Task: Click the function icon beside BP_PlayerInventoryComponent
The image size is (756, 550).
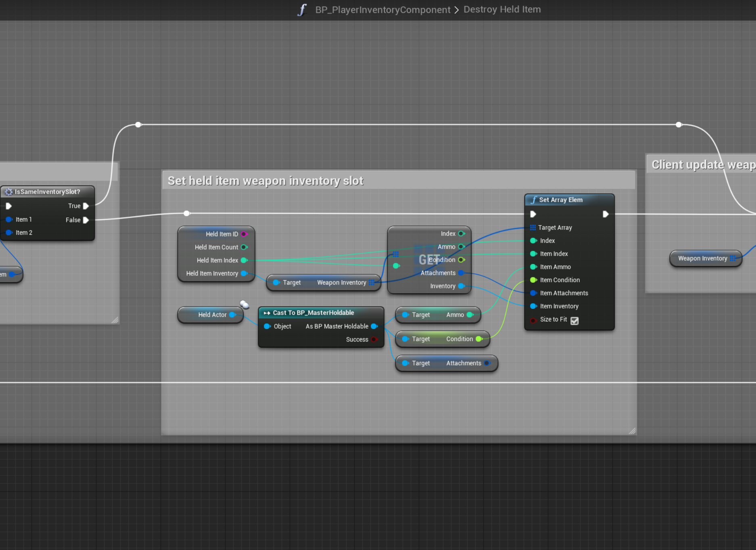Action: click(x=302, y=10)
